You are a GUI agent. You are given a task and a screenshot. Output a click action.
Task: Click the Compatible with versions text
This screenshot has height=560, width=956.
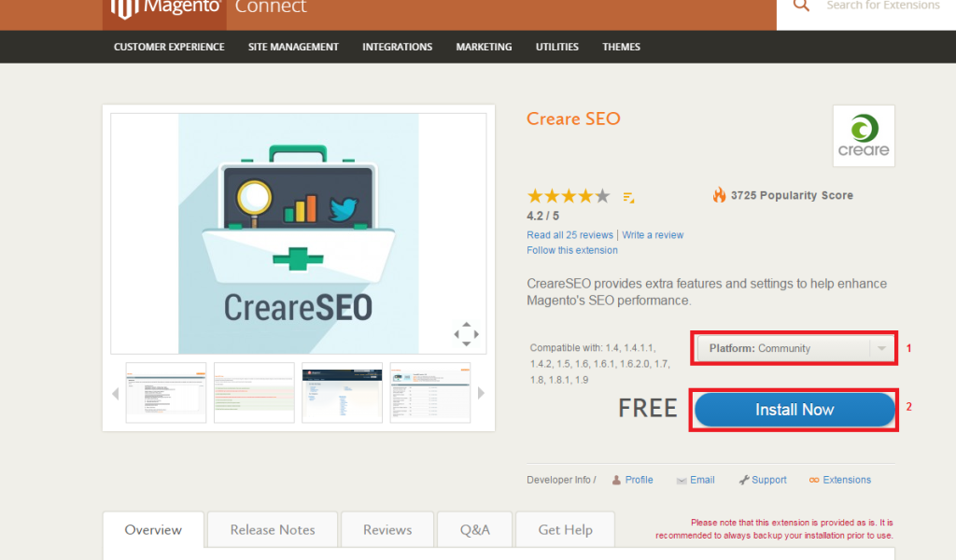[600, 364]
